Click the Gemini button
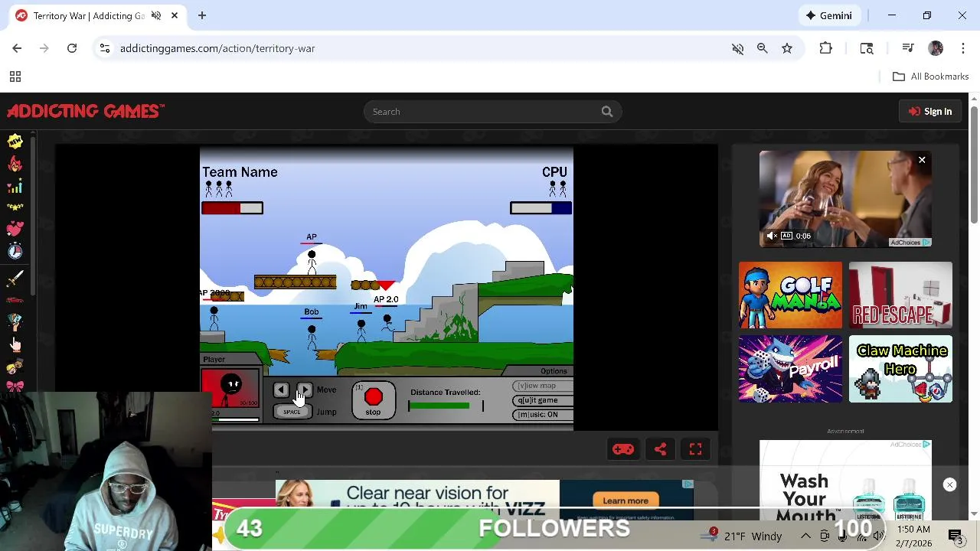Viewport: 980px width, 551px height. pos(828,15)
